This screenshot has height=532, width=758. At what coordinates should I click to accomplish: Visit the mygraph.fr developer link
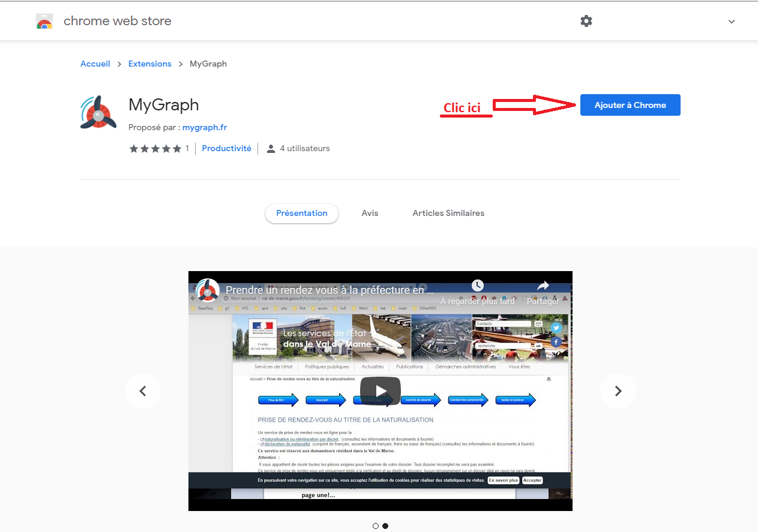[x=205, y=128]
